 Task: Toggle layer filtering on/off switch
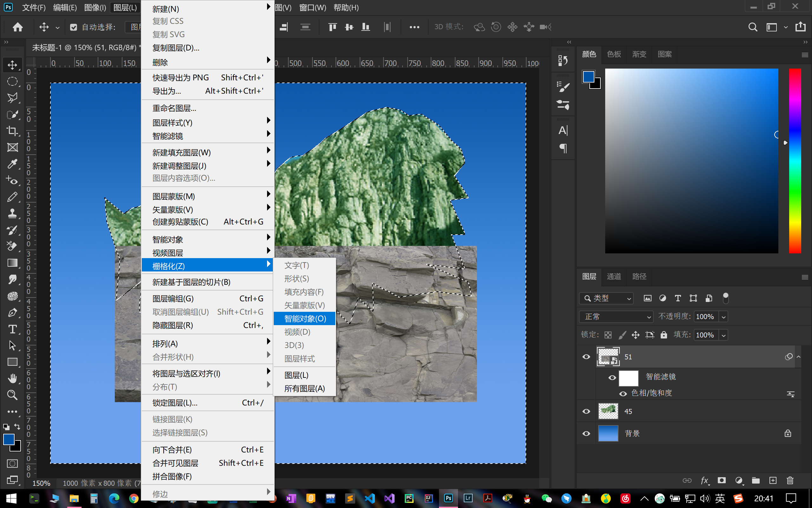pos(725,298)
